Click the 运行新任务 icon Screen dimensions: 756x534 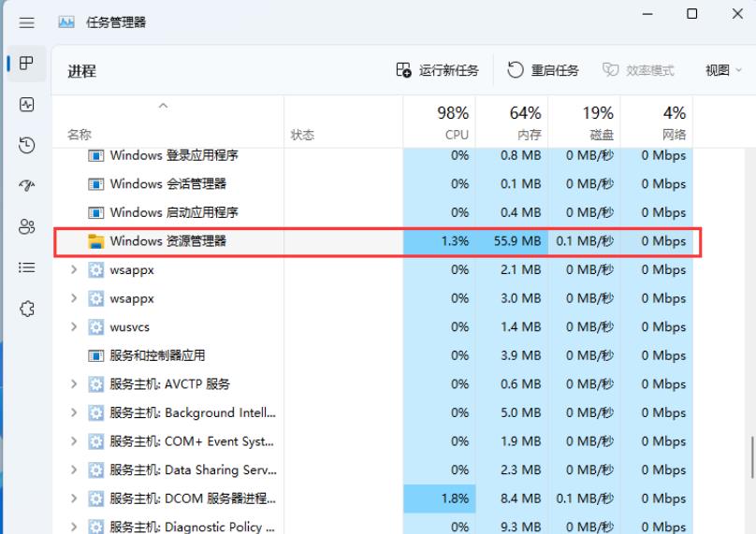click(x=403, y=70)
